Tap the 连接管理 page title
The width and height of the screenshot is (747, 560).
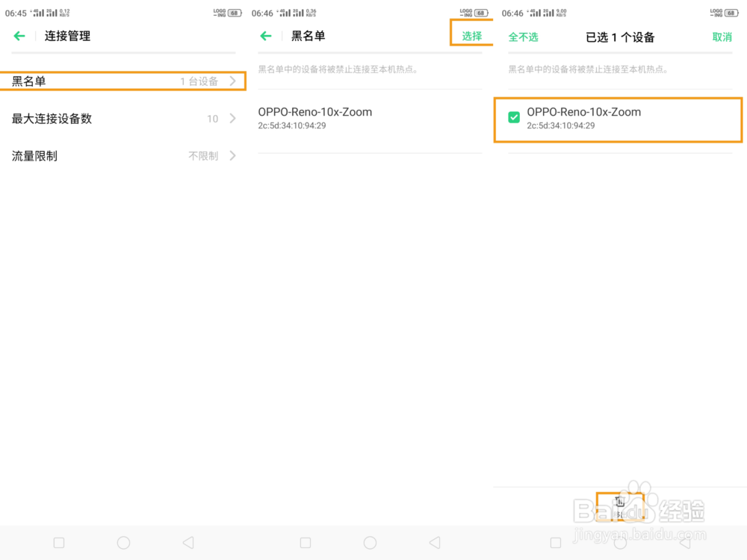point(67,36)
